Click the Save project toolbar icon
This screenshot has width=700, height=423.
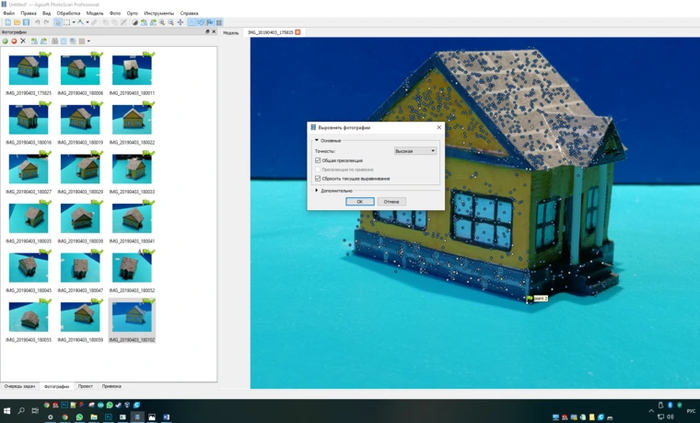25,22
